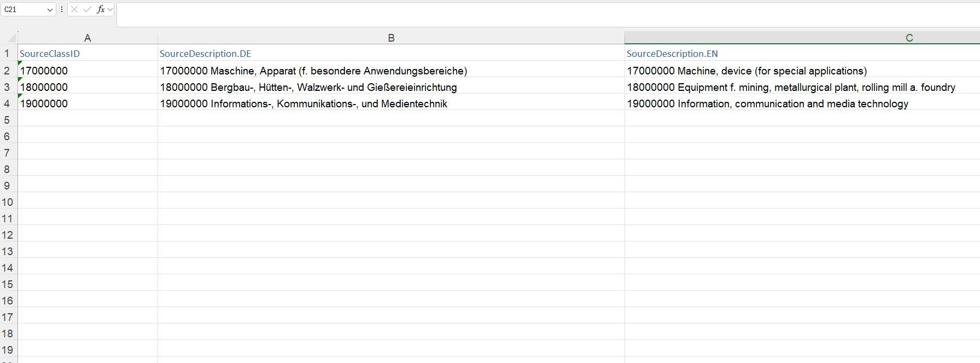Click the green error indicator on cell A2
This screenshot has height=363, width=980.
(x=20, y=63)
